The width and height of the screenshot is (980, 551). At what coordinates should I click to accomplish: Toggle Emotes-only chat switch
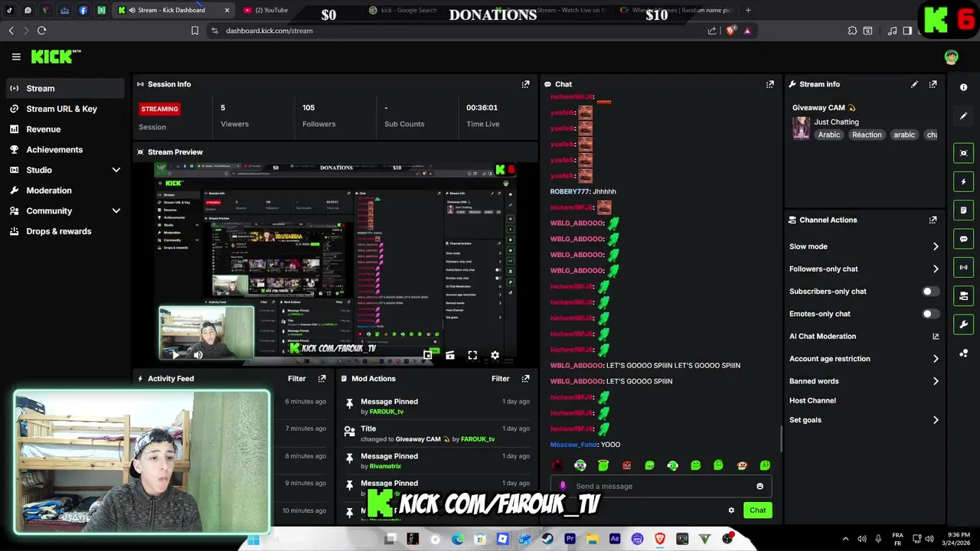[930, 314]
